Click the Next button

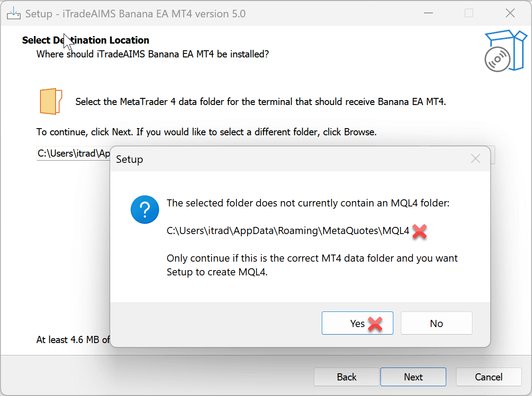(x=413, y=377)
